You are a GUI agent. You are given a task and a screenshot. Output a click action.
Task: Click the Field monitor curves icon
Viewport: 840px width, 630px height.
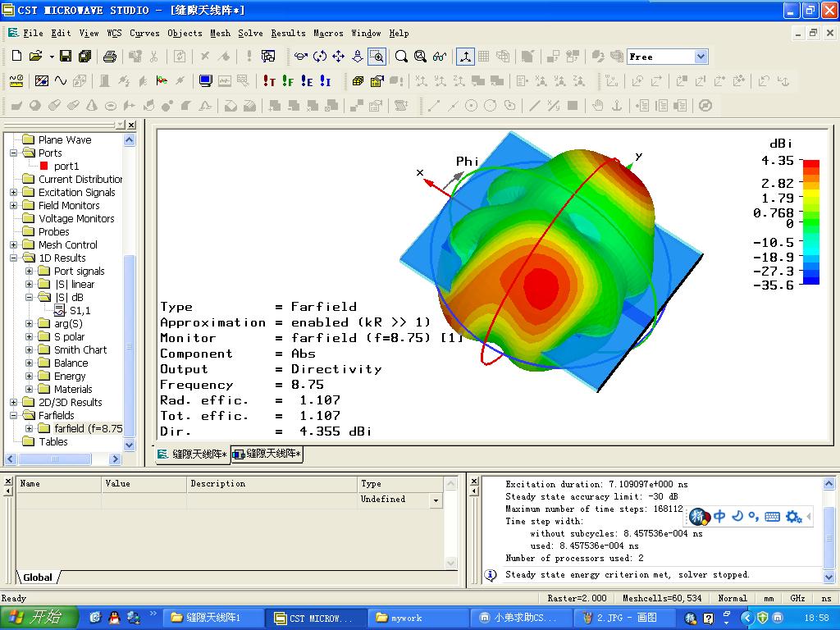click(162, 81)
